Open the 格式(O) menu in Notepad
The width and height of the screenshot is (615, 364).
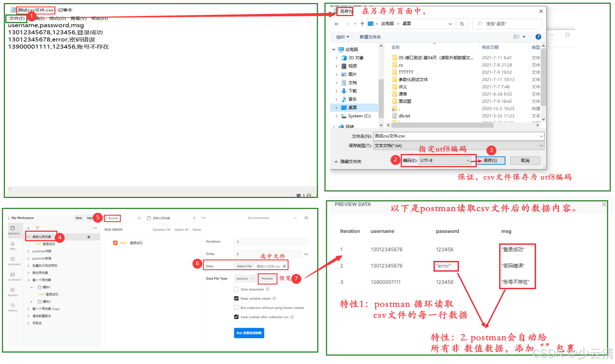click(57, 18)
